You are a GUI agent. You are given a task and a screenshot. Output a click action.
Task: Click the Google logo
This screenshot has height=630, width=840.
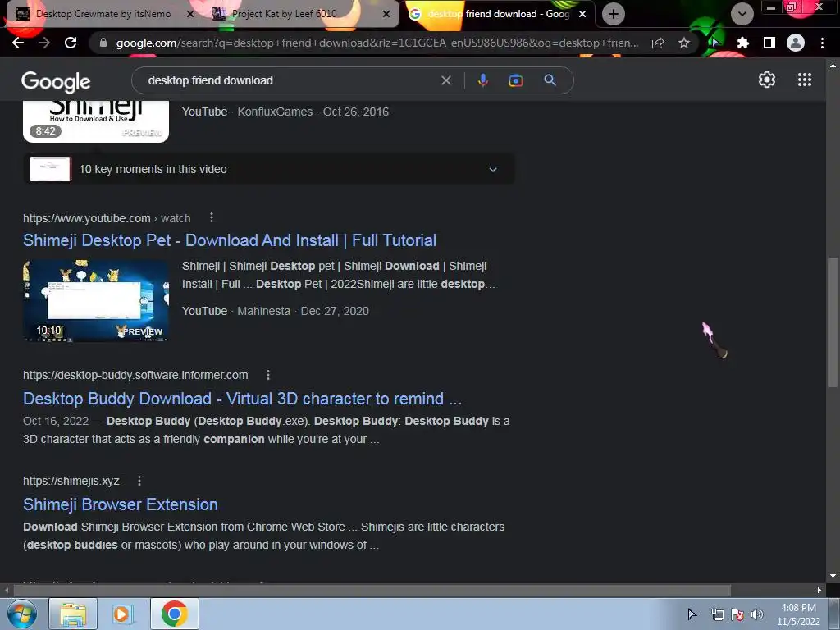56,81
